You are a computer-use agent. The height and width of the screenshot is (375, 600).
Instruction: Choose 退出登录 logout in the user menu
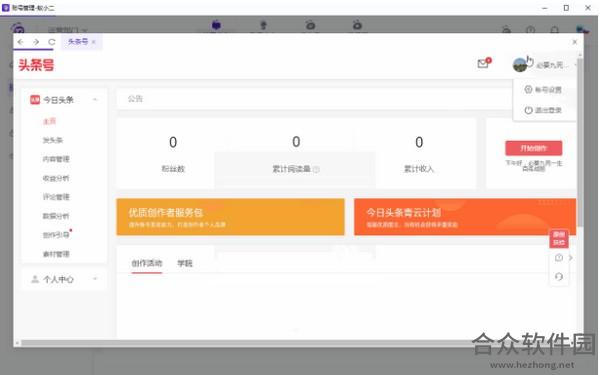(x=543, y=110)
